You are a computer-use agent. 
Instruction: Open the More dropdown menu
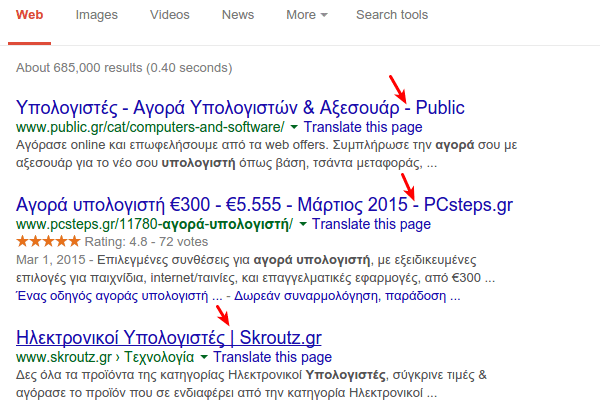[307, 15]
